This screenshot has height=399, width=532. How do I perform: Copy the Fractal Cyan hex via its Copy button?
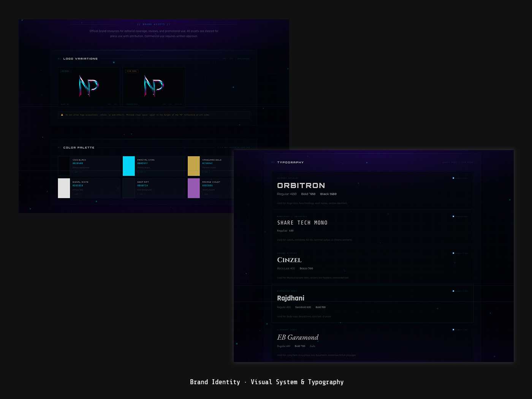141,172
